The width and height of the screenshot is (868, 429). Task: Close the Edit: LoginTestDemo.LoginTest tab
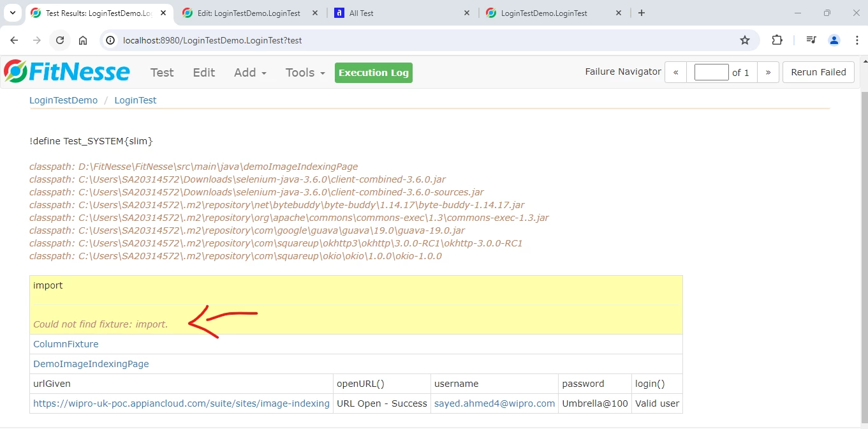(315, 13)
